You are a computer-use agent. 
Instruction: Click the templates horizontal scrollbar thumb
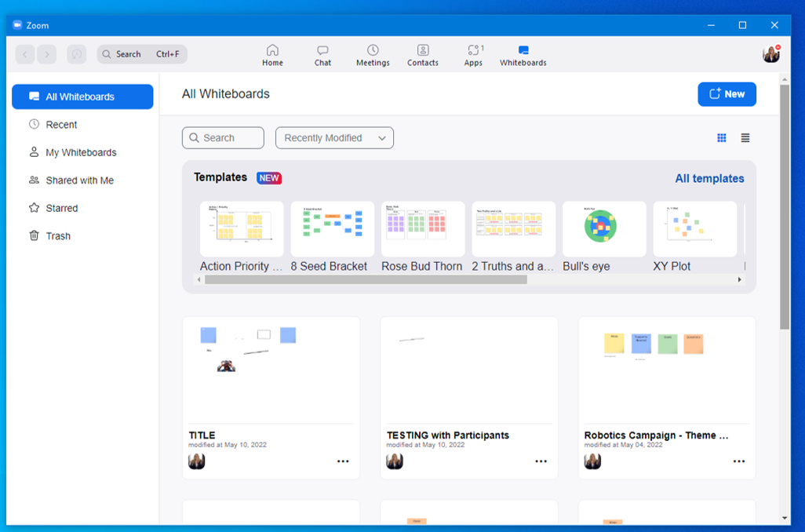coord(366,280)
